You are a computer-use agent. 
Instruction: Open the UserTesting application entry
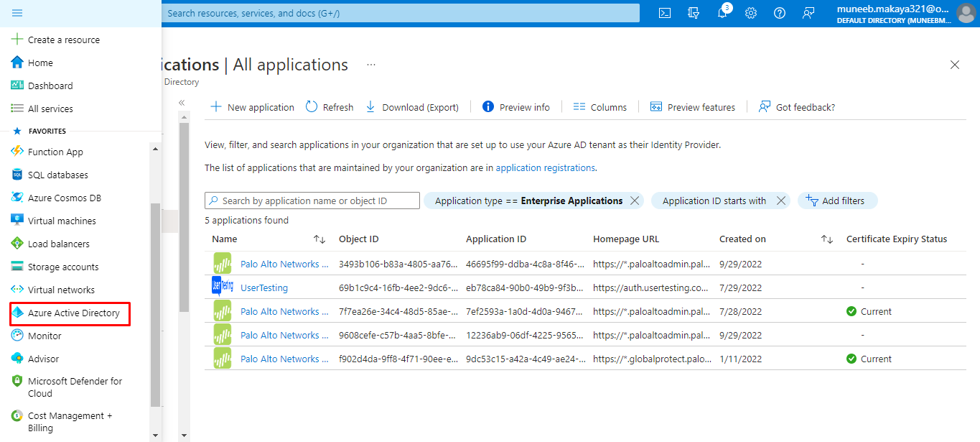click(263, 288)
